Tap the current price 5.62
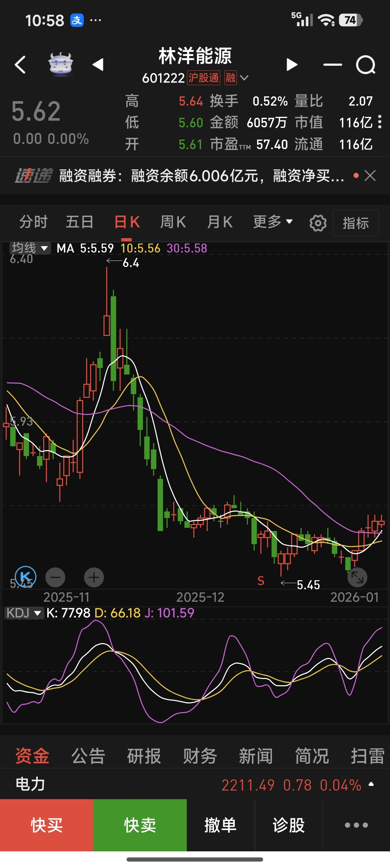This screenshot has width=390, height=868. [36, 111]
